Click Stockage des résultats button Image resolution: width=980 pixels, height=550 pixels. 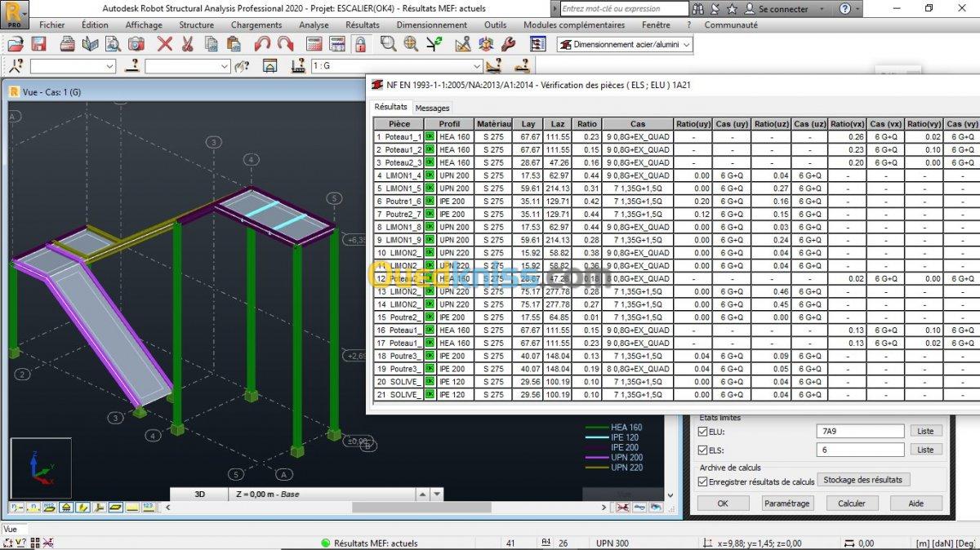864,480
